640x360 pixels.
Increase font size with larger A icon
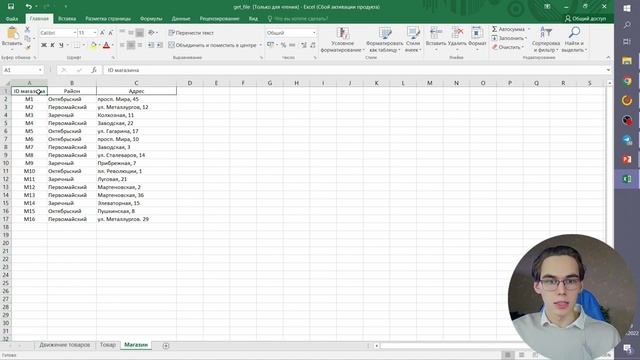[102, 33]
